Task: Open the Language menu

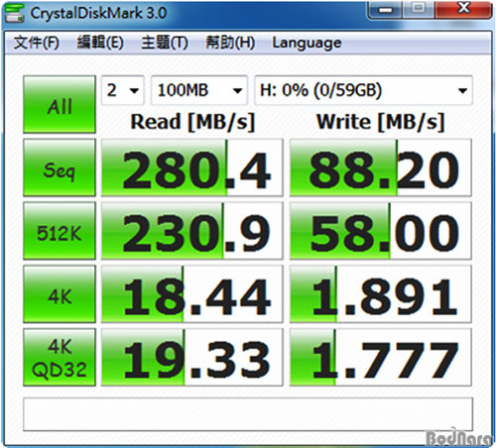Action: tap(307, 43)
